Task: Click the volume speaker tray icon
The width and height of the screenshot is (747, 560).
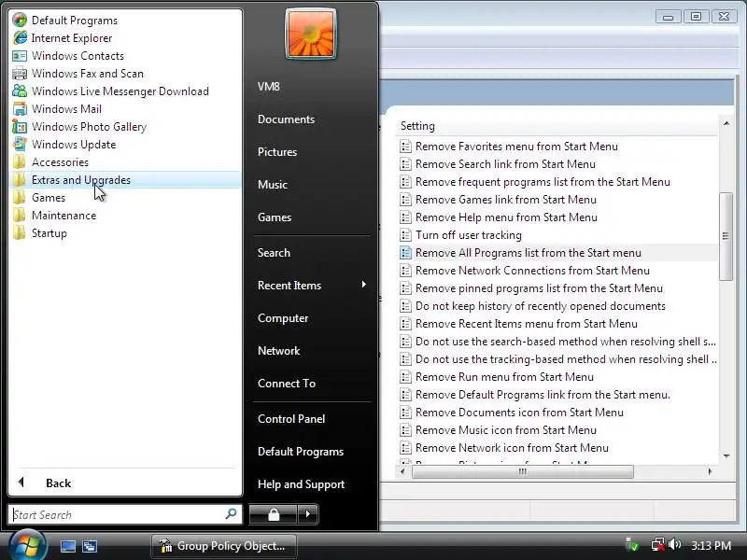Action: coord(674,544)
